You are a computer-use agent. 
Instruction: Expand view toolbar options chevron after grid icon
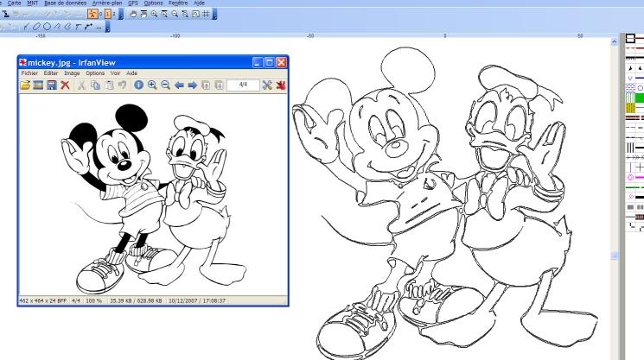coord(214,15)
